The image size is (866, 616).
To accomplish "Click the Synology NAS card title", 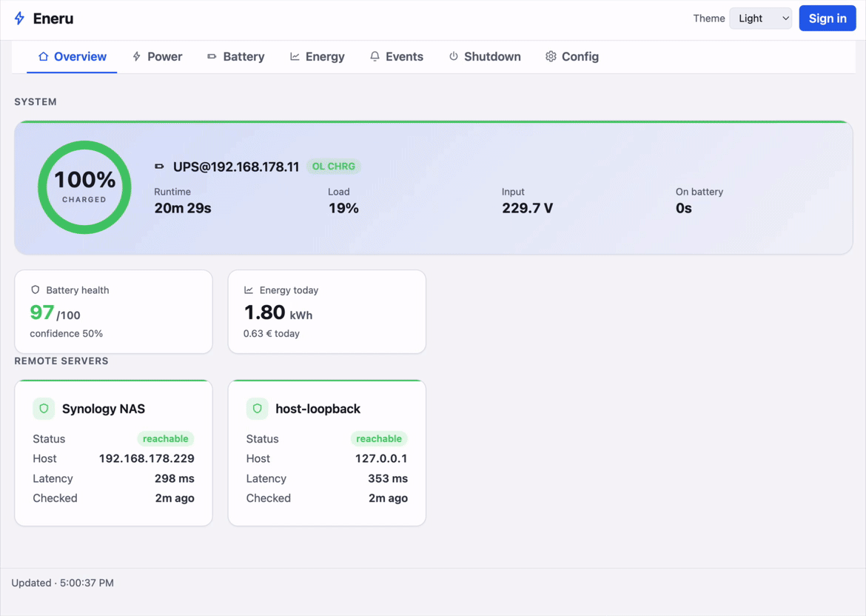I will (104, 409).
